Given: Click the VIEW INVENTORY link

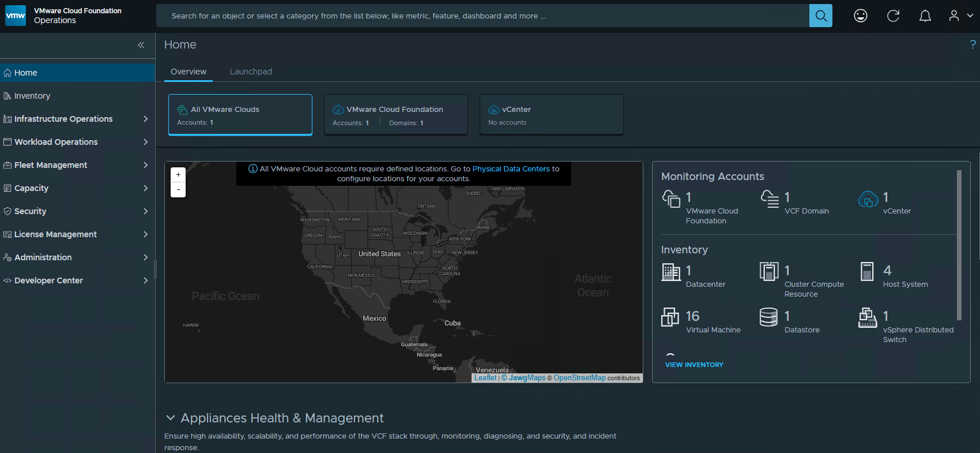Looking at the screenshot, I should click(694, 365).
